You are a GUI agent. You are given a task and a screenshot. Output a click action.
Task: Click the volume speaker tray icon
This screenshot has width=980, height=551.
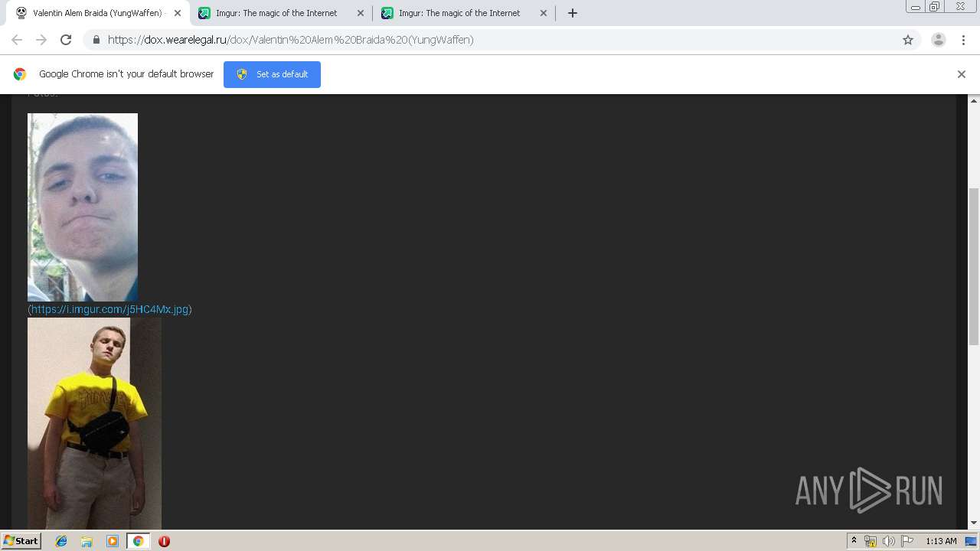(x=888, y=541)
